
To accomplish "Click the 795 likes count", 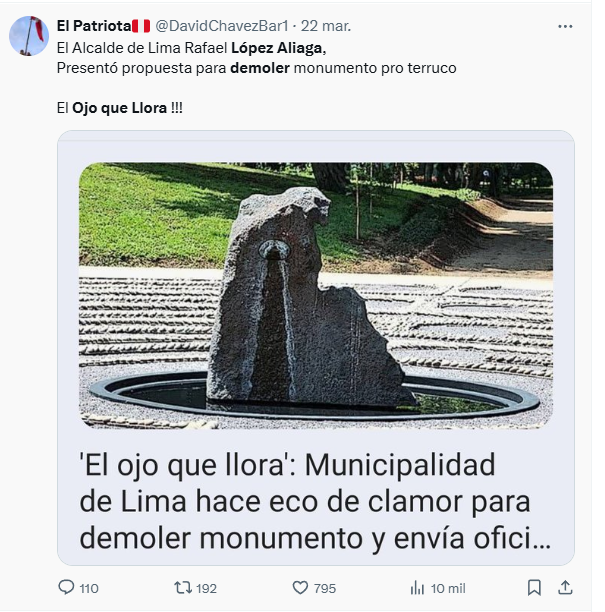I will [x=325, y=588].
